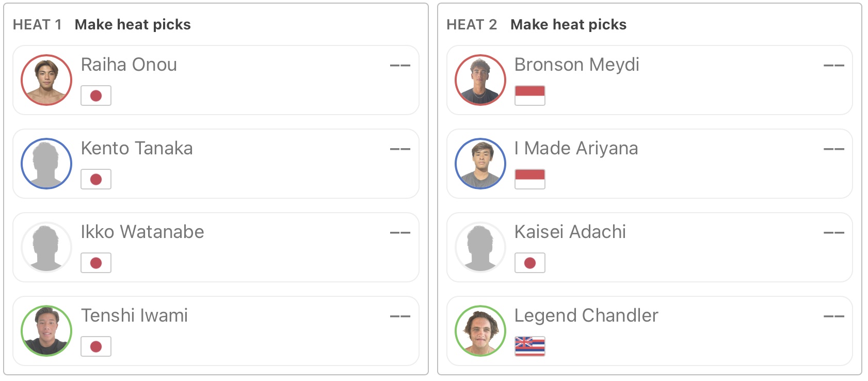
Task: Select Ikko Watanabe as heat pick
Action: click(x=216, y=247)
